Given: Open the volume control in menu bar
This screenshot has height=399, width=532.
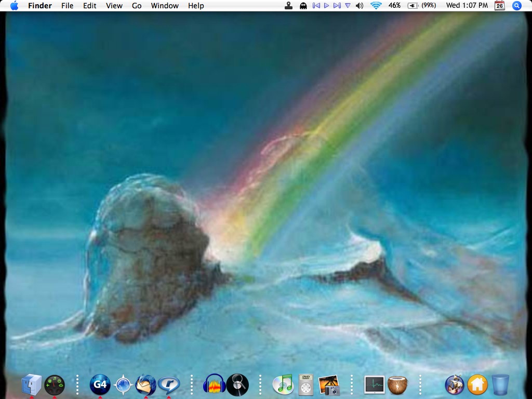Looking at the screenshot, I should pos(360,5).
